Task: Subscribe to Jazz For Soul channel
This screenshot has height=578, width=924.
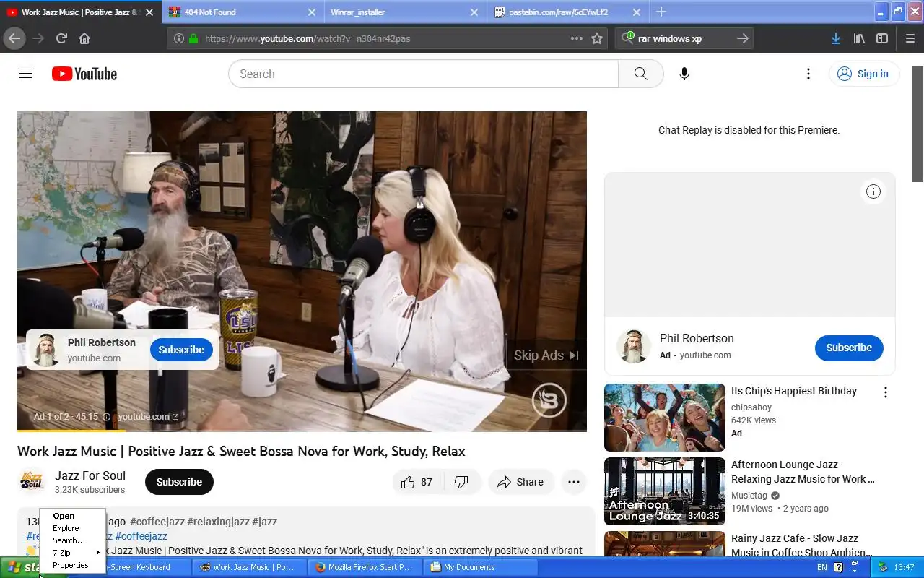Action: (x=179, y=482)
